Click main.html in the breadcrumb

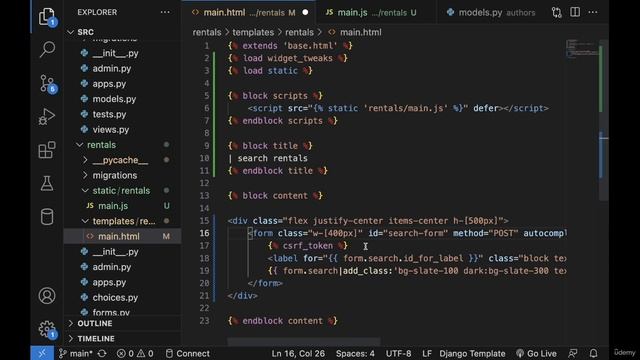[360, 32]
